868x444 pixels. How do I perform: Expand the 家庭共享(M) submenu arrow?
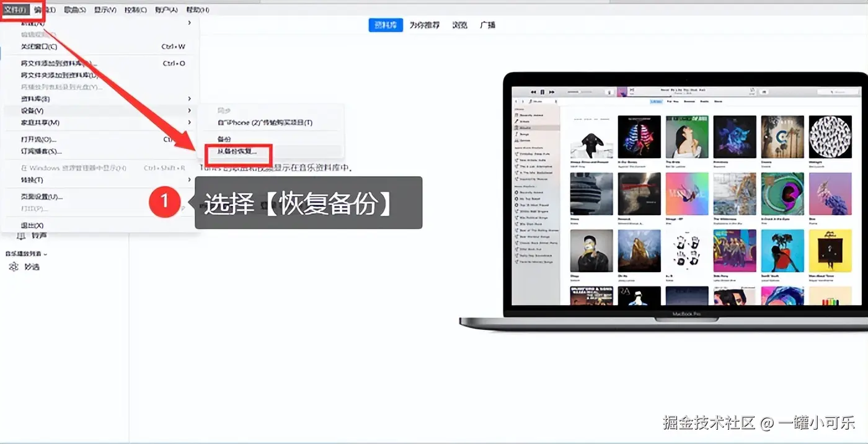190,123
